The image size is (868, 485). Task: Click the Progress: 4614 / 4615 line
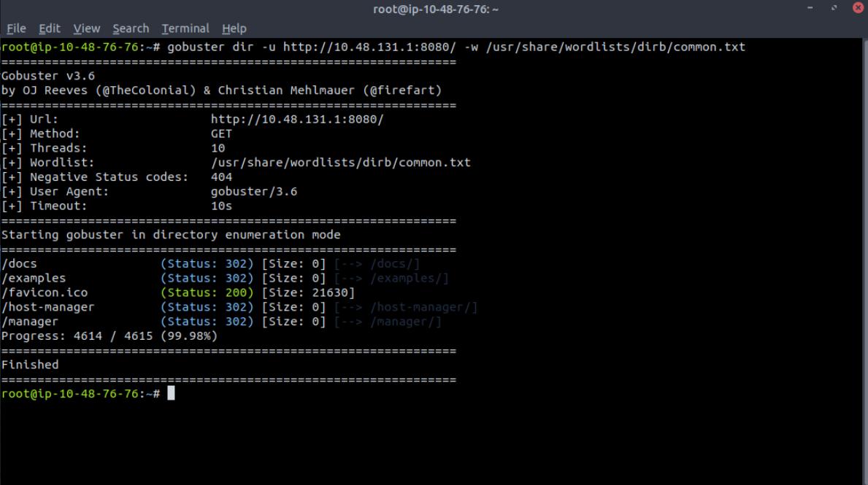click(x=110, y=336)
